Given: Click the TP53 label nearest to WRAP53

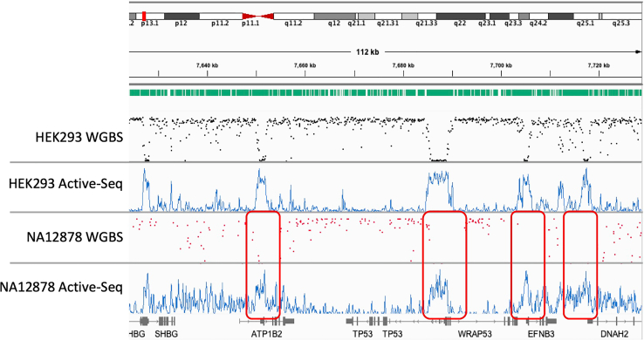Looking at the screenshot, I should (393, 334).
